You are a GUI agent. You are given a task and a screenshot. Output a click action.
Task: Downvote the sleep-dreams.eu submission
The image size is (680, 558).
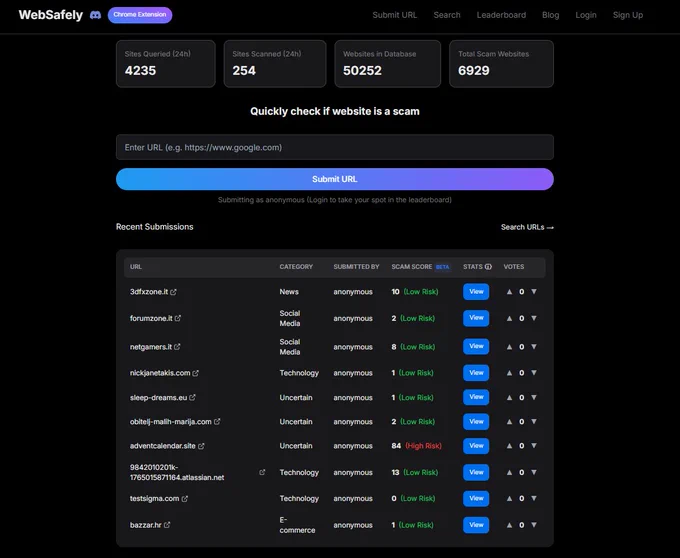534,398
